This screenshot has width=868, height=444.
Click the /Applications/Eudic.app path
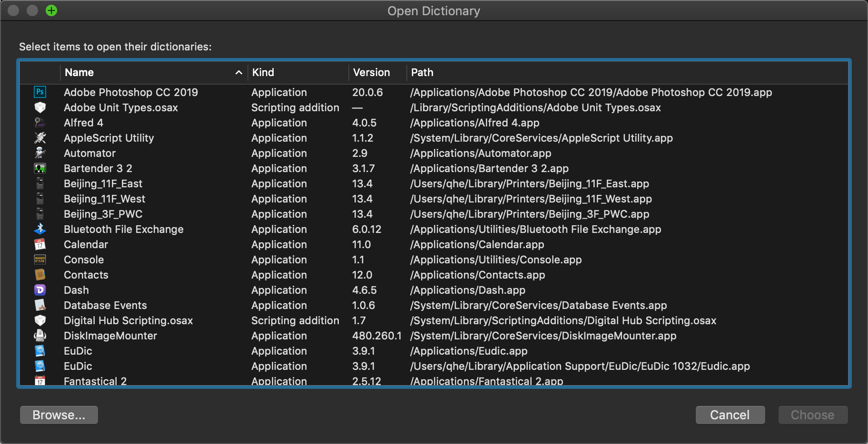469,351
